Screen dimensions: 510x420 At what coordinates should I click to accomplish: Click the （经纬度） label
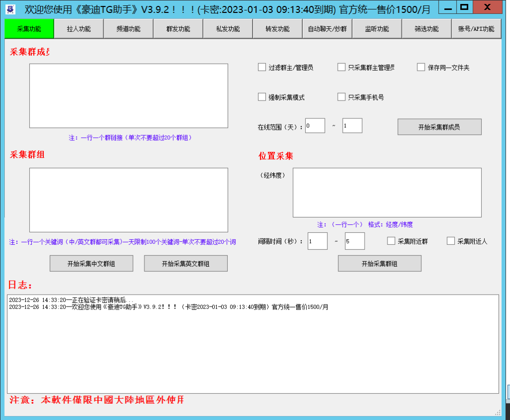coord(272,176)
